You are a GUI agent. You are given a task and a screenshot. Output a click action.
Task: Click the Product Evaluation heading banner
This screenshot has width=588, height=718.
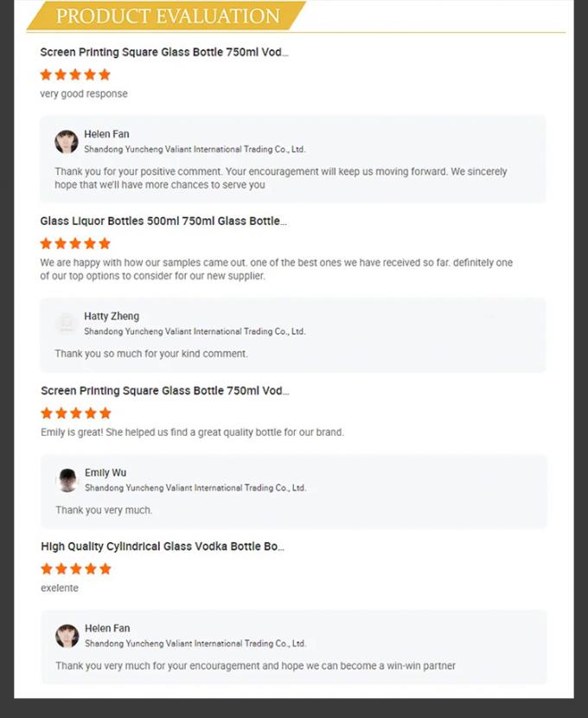click(x=169, y=16)
